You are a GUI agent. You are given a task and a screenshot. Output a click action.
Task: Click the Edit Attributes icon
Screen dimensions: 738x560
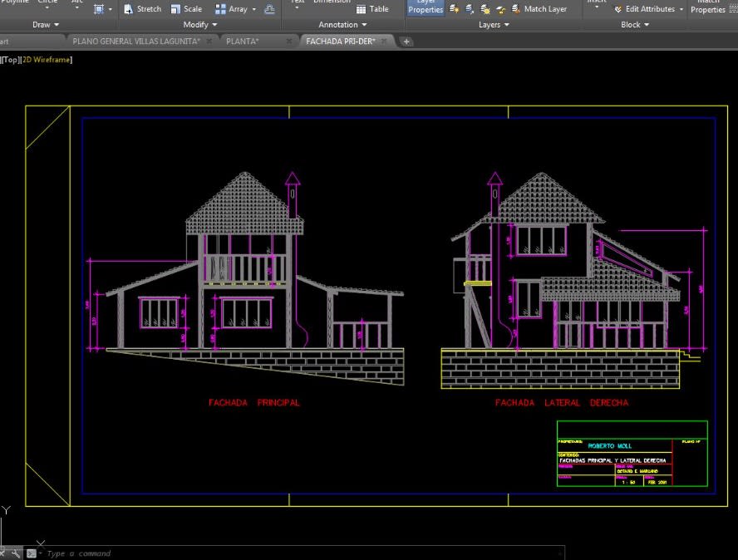point(618,9)
